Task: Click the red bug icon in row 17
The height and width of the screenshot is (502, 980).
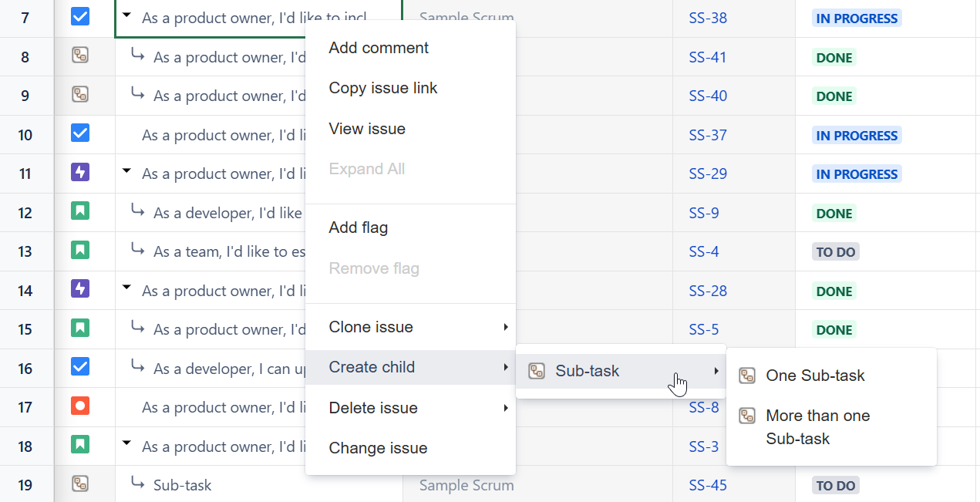Action: click(x=80, y=406)
